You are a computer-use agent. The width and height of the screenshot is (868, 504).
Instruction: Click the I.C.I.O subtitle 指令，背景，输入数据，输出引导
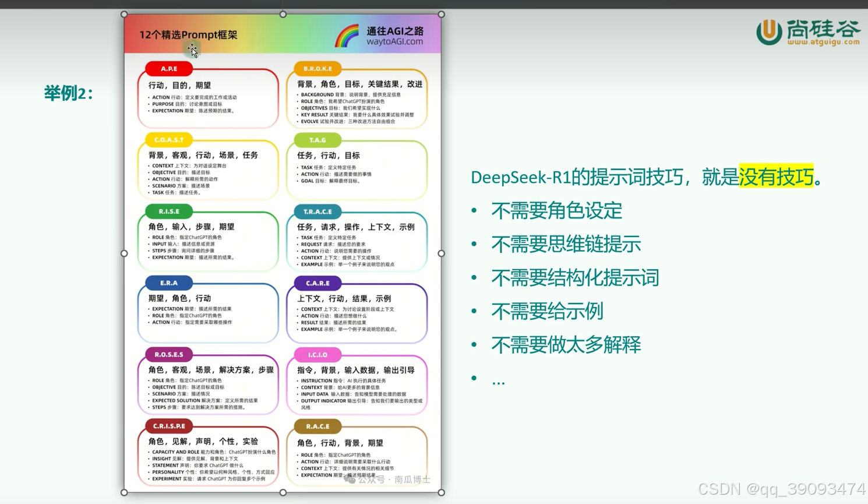pos(356,370)
